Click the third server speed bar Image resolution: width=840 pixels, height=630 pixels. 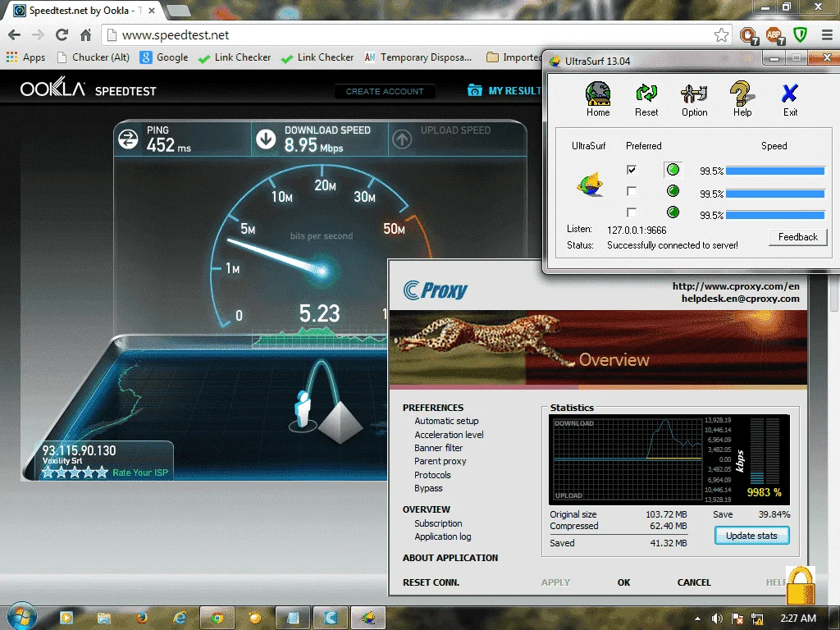pyautogui.click(x=775, y=215)
